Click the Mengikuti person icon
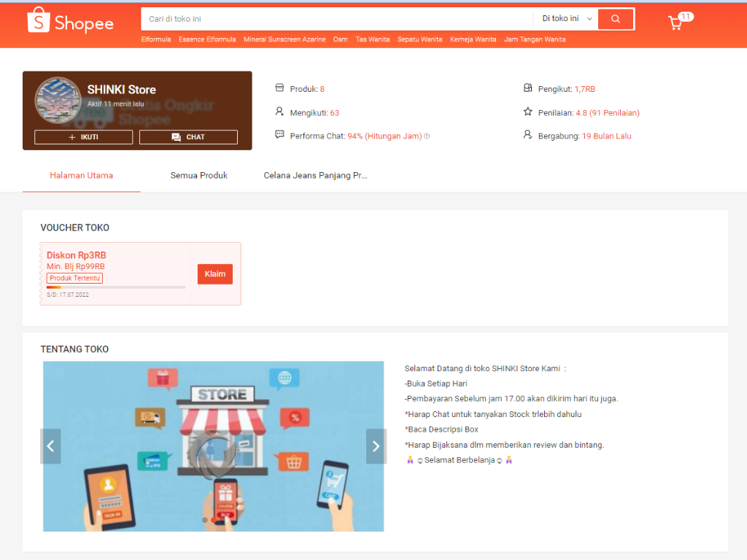Image resolution: width=747 pixels, height=560 pixels. (x=279, y=112)
